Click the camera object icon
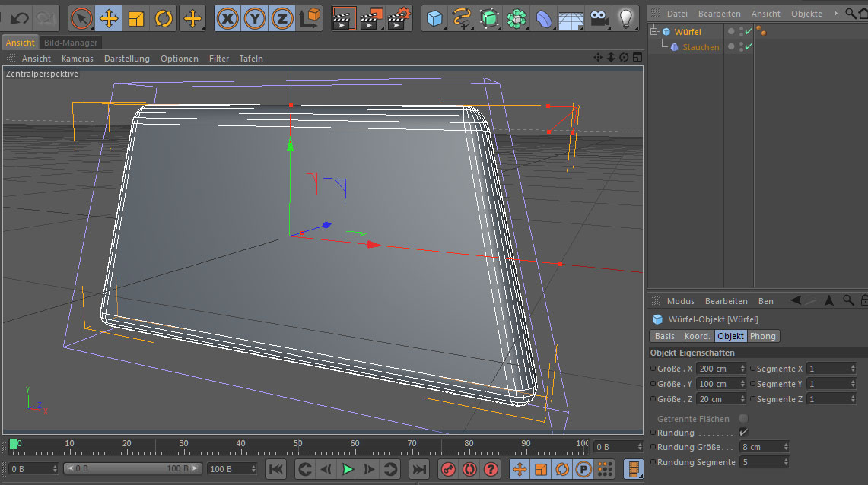This screenshot has height=485, width=868. [599, 18]
